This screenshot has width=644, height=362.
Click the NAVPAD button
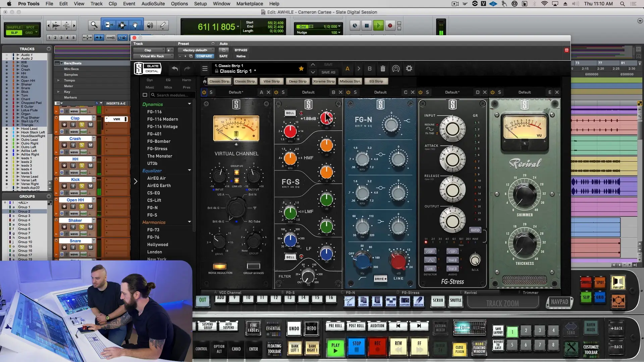559,302
